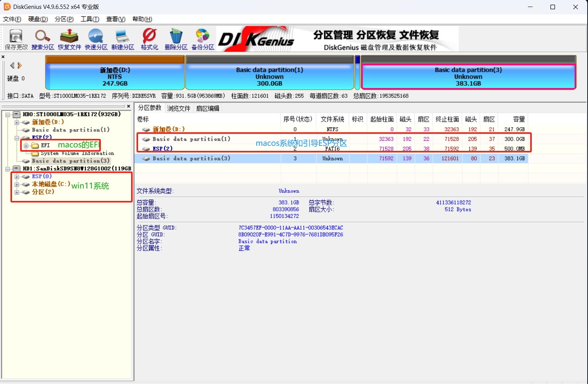Click drive icon of Basic data partition(3) table row

(x=146, y=159)
